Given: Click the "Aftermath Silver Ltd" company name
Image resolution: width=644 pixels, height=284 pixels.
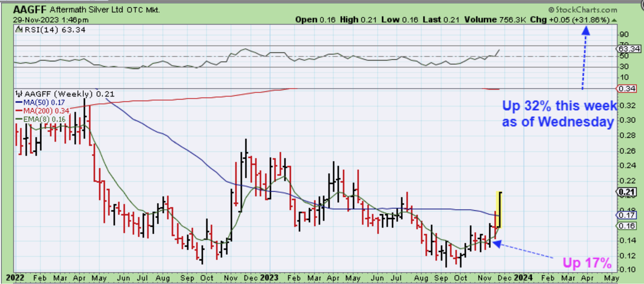Looking at the screenshot, I should [x=86, y=10].
